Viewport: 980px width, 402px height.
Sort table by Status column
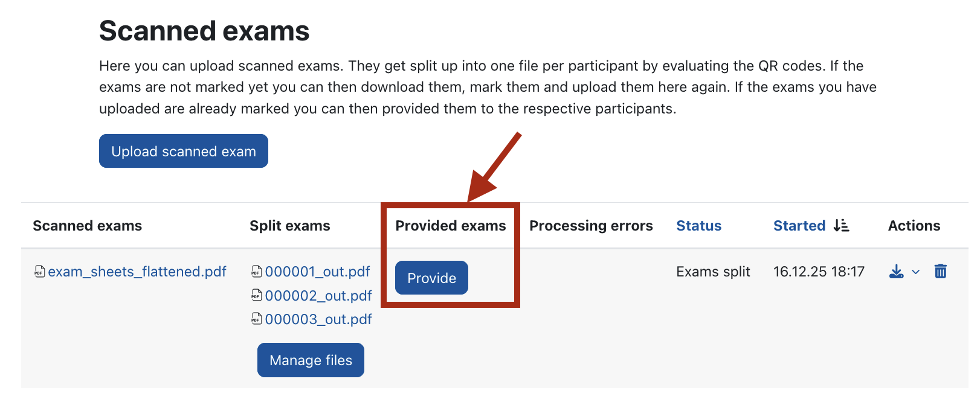click(698, 226)
